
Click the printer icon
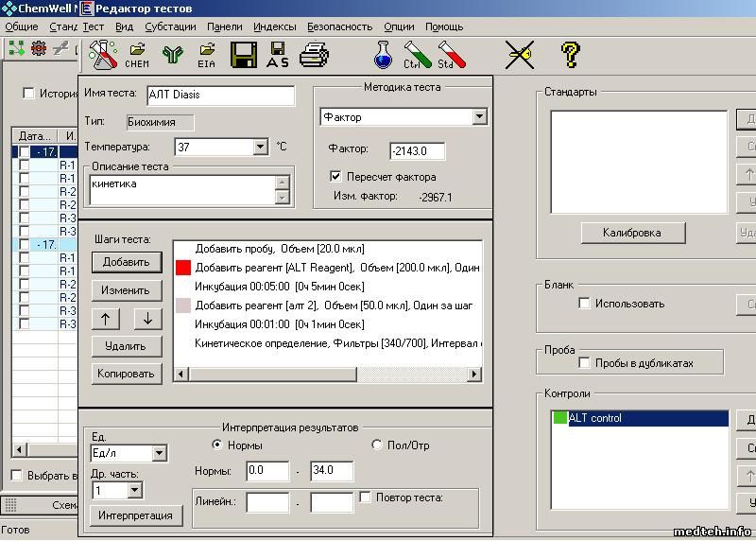pyautogui.click(x=313, y=54)
